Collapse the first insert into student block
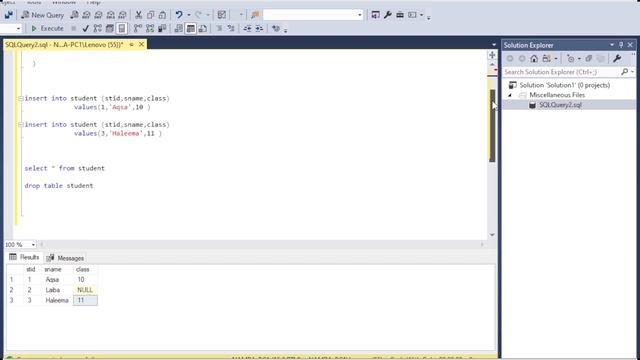Image resolution: width=640 pixels, height=360 pixels. click(x=20, y=98)
